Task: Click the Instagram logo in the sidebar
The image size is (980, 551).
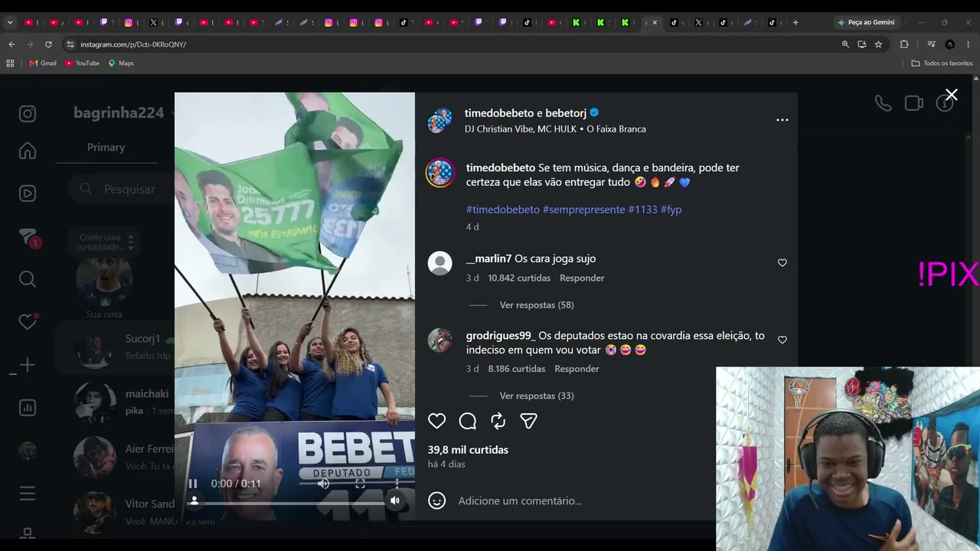Action: click(x=28, y=114)
